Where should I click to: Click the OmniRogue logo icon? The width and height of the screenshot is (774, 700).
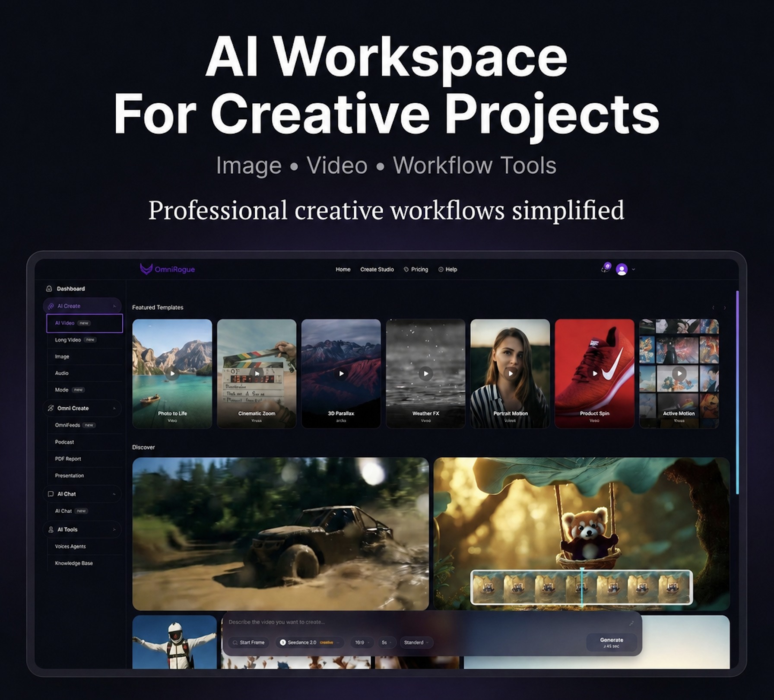coord(146,269)
